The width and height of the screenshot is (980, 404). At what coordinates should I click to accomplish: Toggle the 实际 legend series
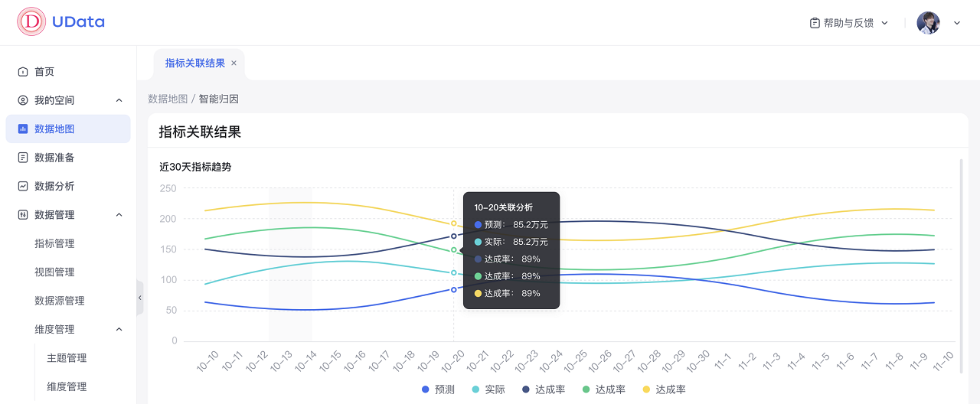489,389
